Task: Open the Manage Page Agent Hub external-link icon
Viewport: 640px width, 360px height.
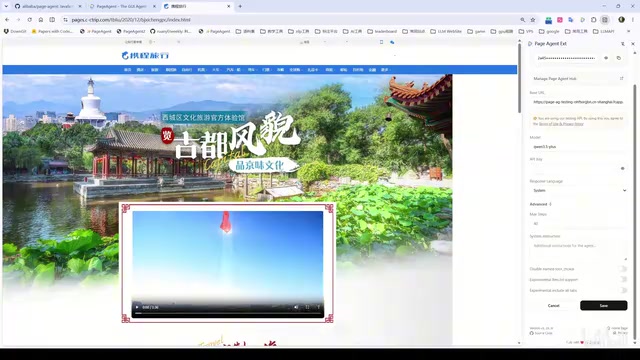Action: (x=622, y=78)
